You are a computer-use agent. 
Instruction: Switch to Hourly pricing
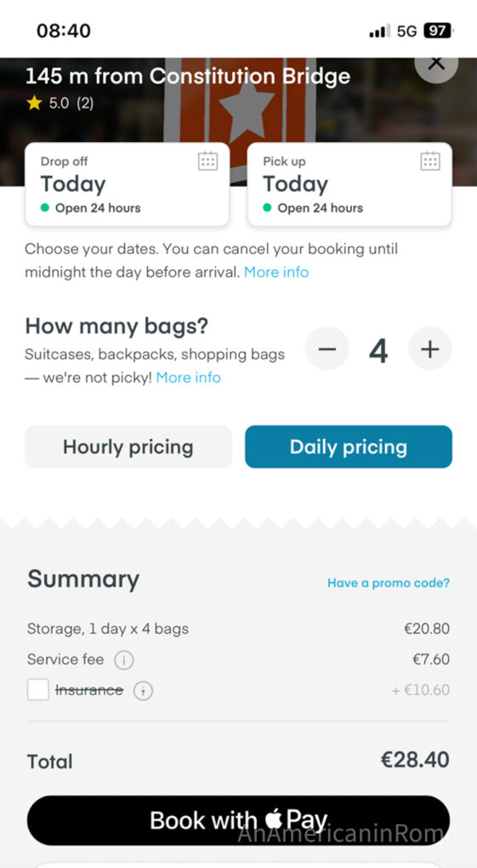tap(128, 447)
